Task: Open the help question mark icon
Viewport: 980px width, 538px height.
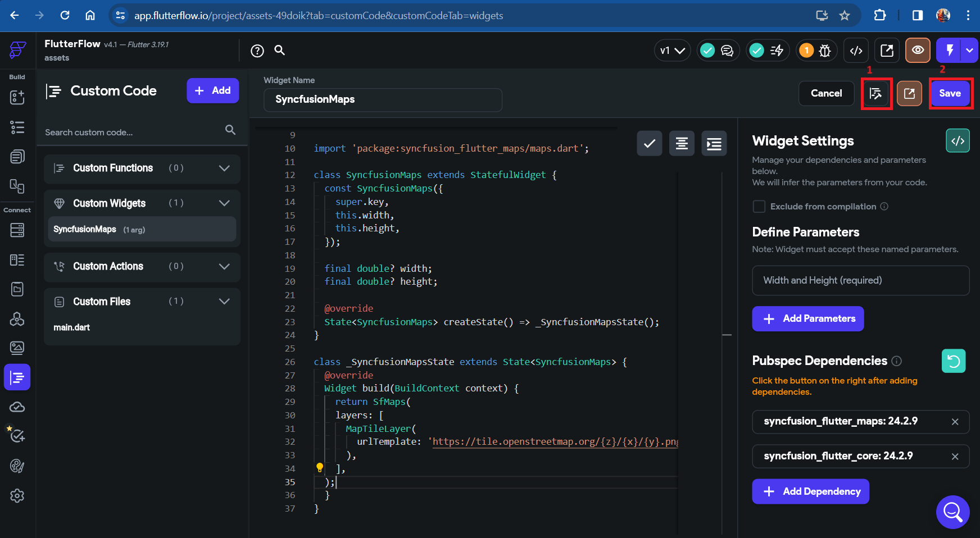Action: coord(257,51)
